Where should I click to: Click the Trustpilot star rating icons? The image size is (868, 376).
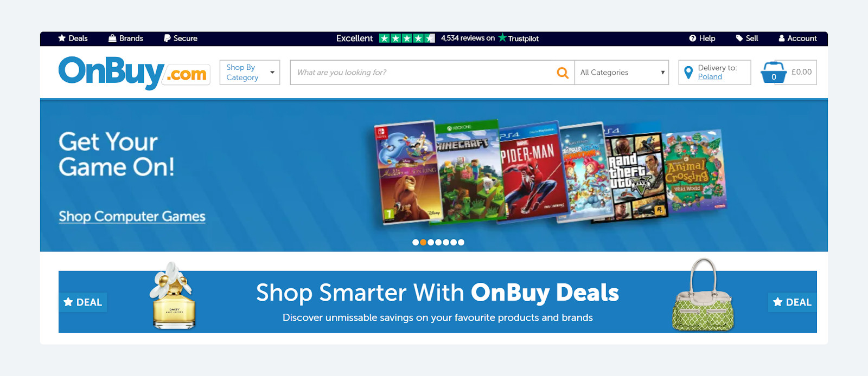(407, 38)
